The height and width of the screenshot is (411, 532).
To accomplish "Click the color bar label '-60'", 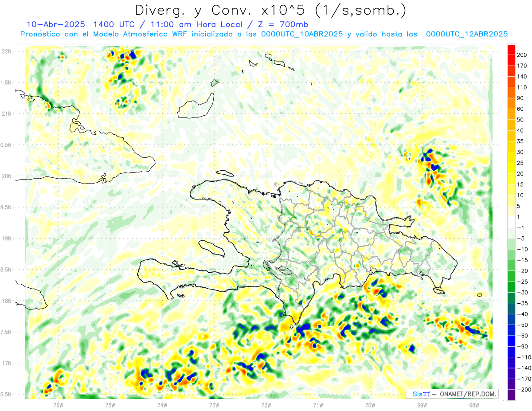I will (x=522, y=336).
